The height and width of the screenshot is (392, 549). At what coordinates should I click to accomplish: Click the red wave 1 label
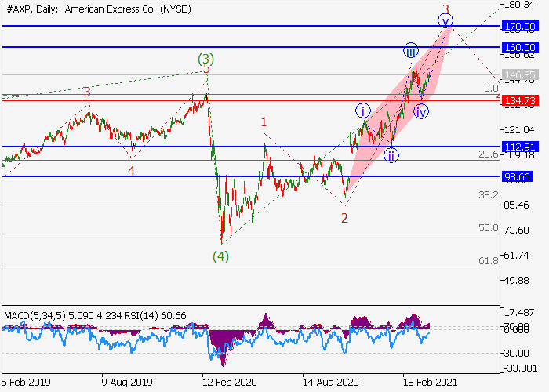click(x=264, y=122)
